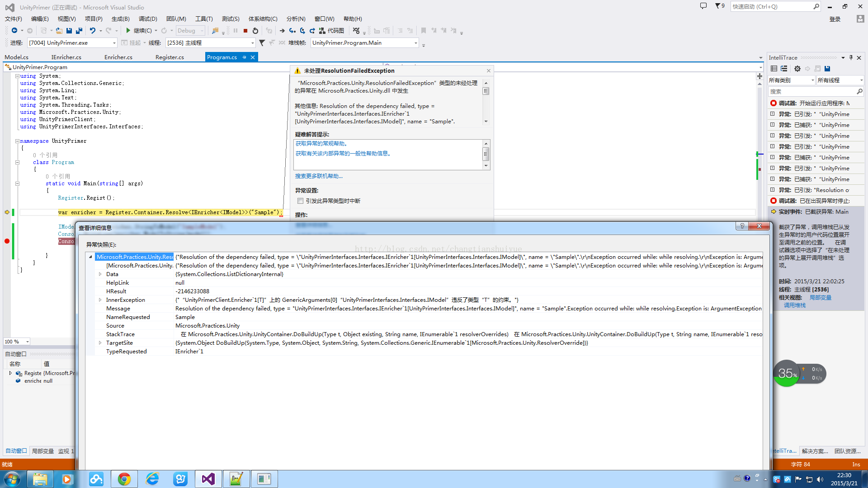Image resolution: width=868 pixels, height=488 pixels.
Task: Open the 所有类别 category filter dropdown
Action: point(792,80)
